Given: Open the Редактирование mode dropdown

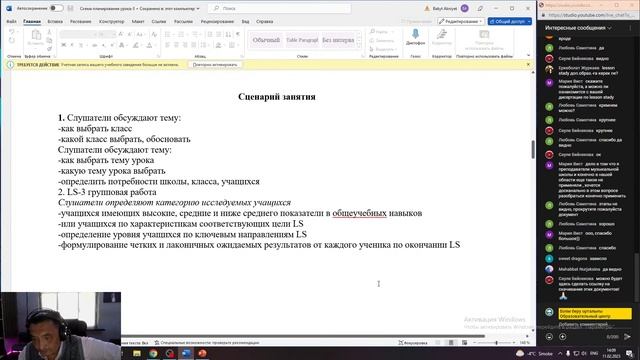Looking at the screenshot, I should pyautogui.click(x=460, y=21).
